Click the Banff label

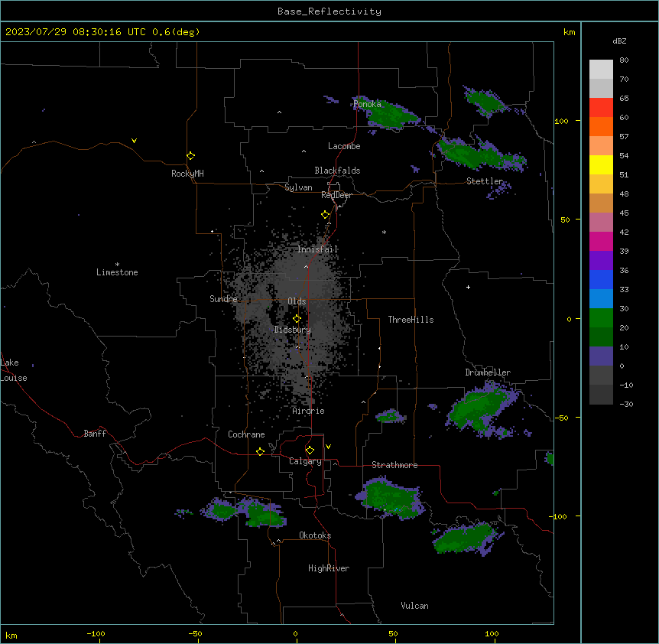pyautogui.click(x=95, y=434)
